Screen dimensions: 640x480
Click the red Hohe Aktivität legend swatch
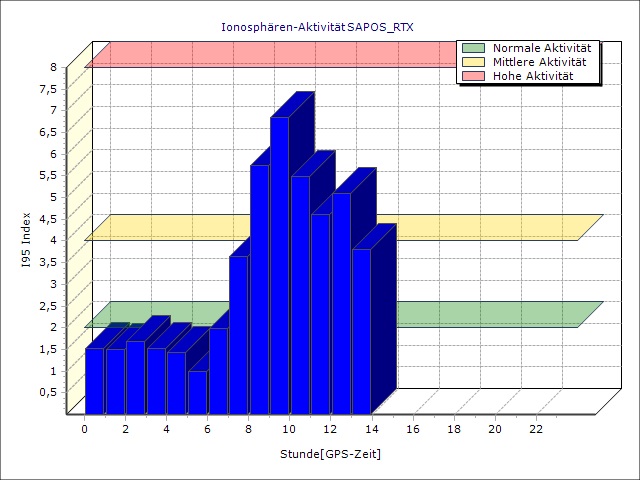click(475, 76)
